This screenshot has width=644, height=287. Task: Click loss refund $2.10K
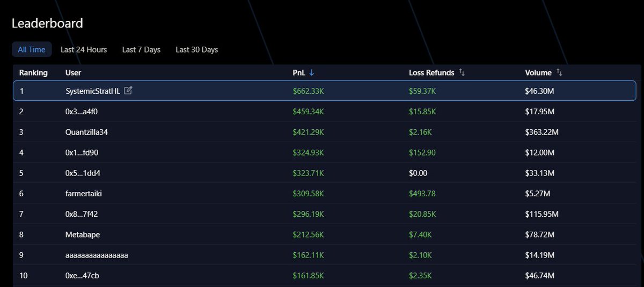pos(421,255)
